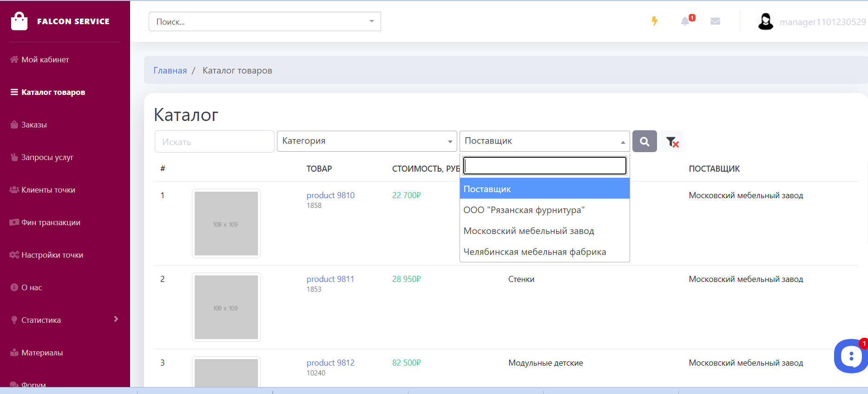This screenshot has height=394, width=868.
Task: Pick Московский мебельный завод in dropdown
Action: click(x=528, y=231)
